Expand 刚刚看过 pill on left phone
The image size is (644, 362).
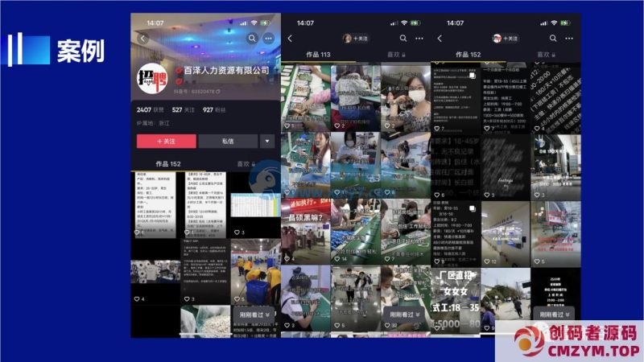[254, 315]
